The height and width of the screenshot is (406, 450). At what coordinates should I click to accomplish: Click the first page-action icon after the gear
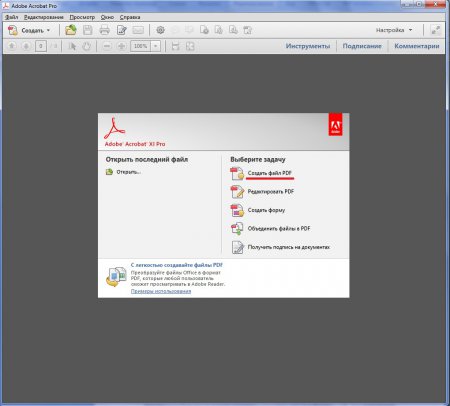(204, 30)
